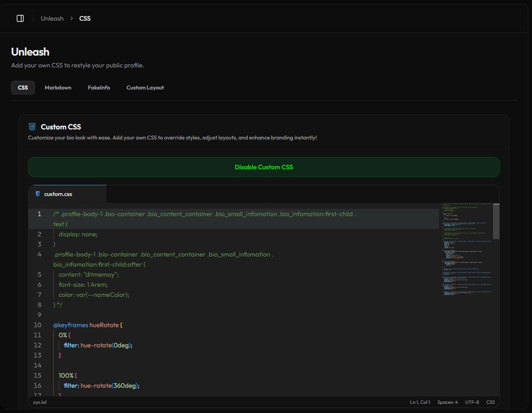
Task: Click the 'content: "ditmemay";' line
Action: (89, 274)
